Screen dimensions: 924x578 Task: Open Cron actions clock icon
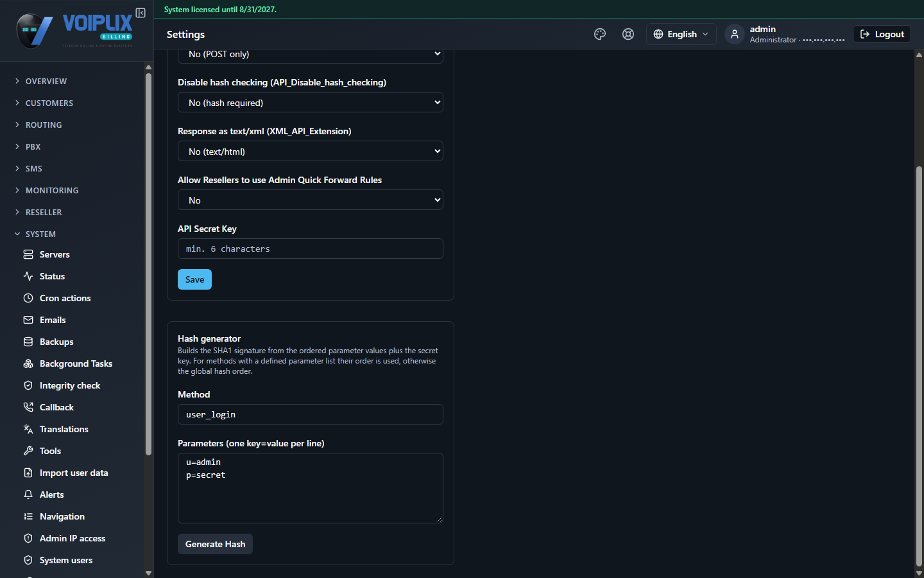point(28,298)
